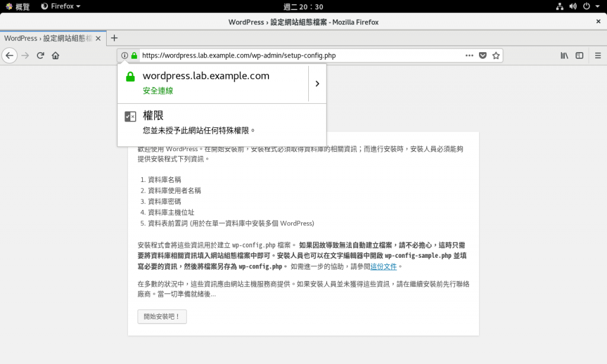607x364 pixels.
Task: Click the clock 週二 20:30
Action: (303, 7)
